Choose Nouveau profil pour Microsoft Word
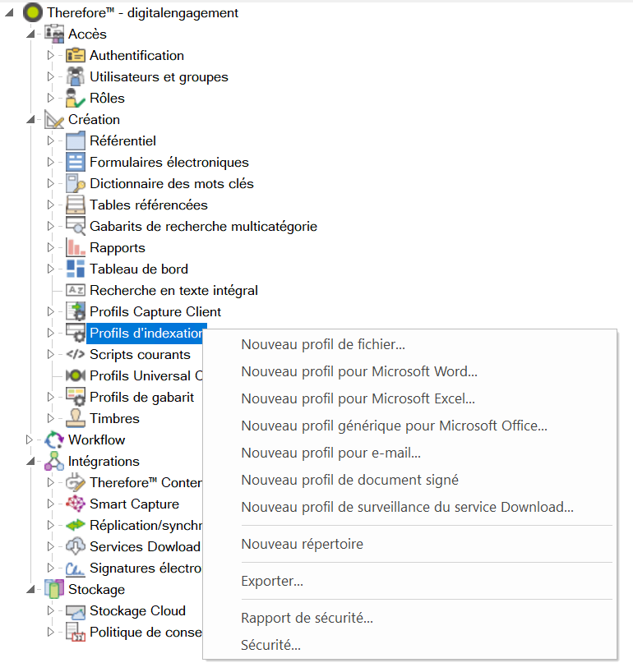 tap(359, 371)
